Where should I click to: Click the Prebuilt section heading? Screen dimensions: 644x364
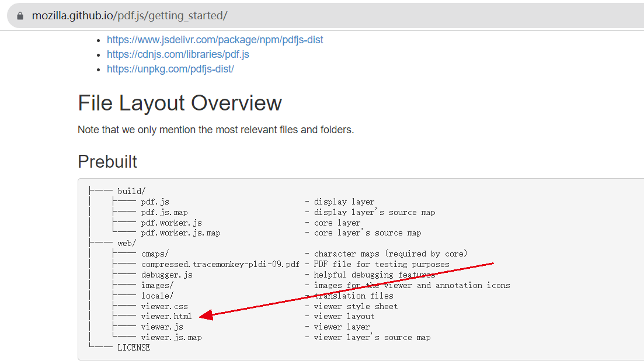(107, 162)
